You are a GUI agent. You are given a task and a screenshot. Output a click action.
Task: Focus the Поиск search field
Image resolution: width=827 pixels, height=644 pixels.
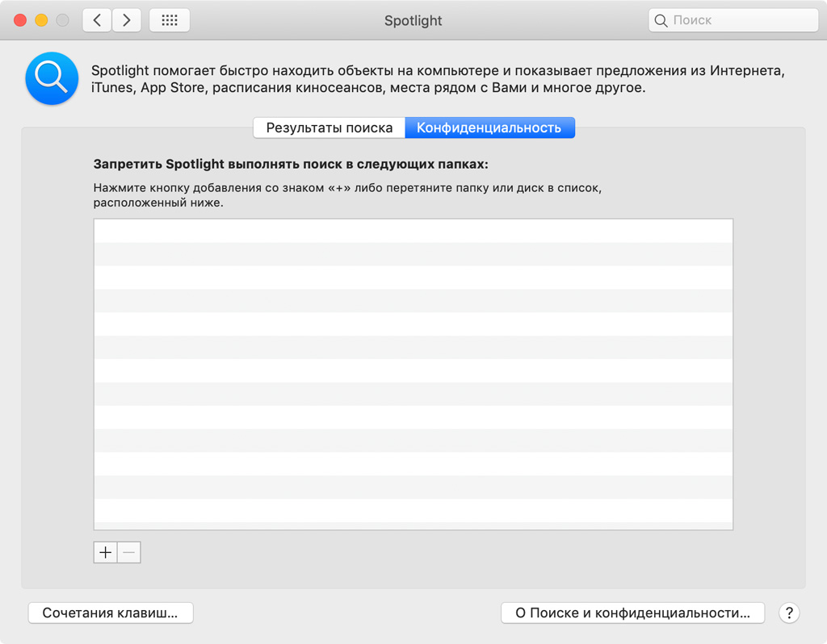tap(733, 20)
